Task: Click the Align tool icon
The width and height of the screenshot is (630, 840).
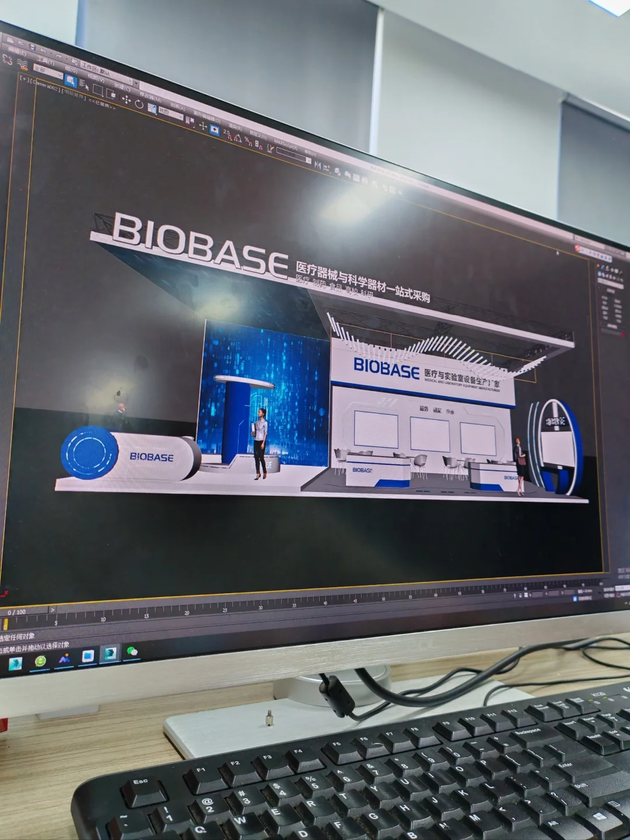Action: [x=327, y=168]
